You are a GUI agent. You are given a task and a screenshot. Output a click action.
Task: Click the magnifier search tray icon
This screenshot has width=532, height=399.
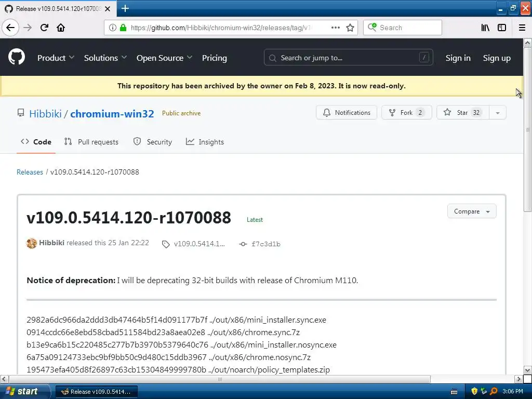pyautogui.click(x=494, y=392)
